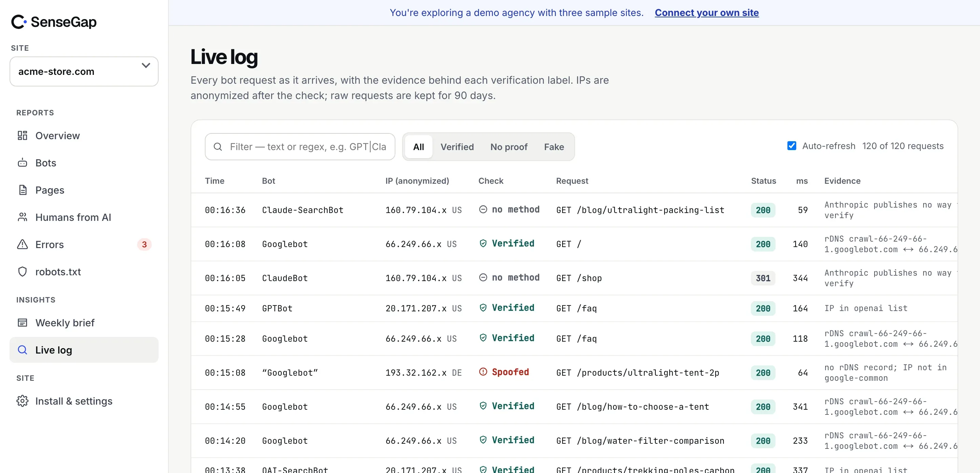
Task: Click the 301 status badge in ClaudeBot row
Action: [x=763, y=278]
